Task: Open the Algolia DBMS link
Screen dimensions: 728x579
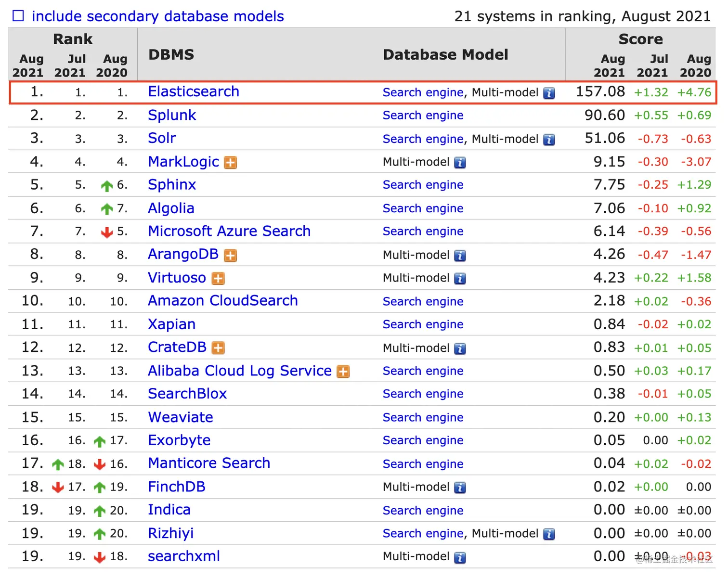Action: pyautogui.click(x=171, y=208)
